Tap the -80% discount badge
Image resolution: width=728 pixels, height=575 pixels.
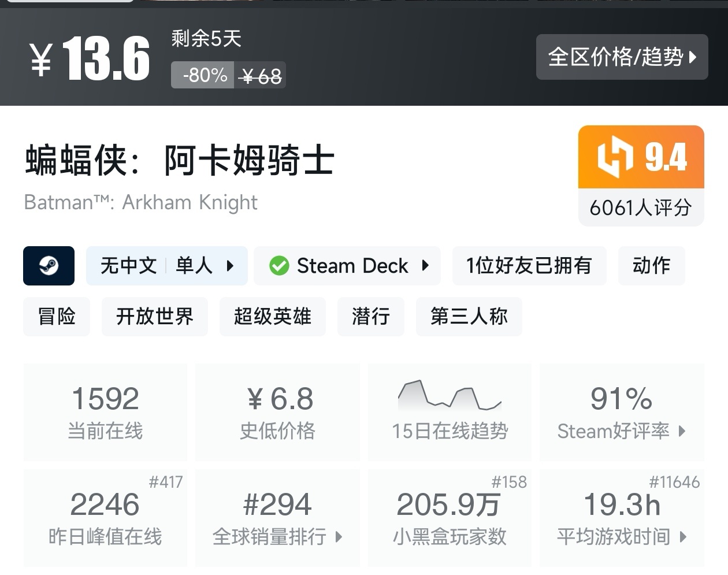(203, 75)
